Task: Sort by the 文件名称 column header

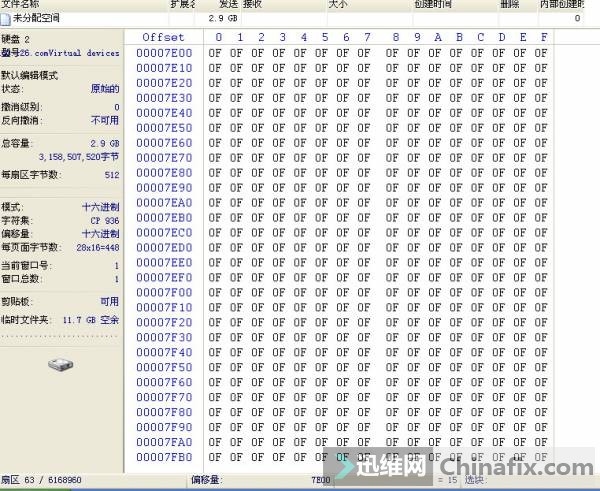Action: tap(20, 4)
